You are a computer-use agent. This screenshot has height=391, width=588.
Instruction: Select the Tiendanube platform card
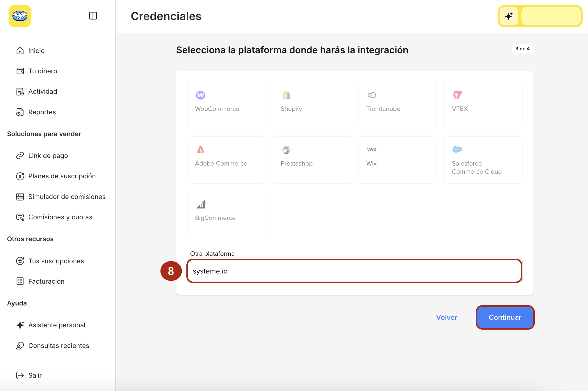point(398,105)
